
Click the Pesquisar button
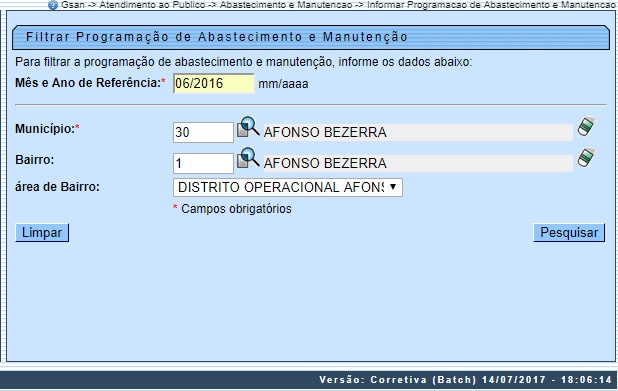[569, 233]
